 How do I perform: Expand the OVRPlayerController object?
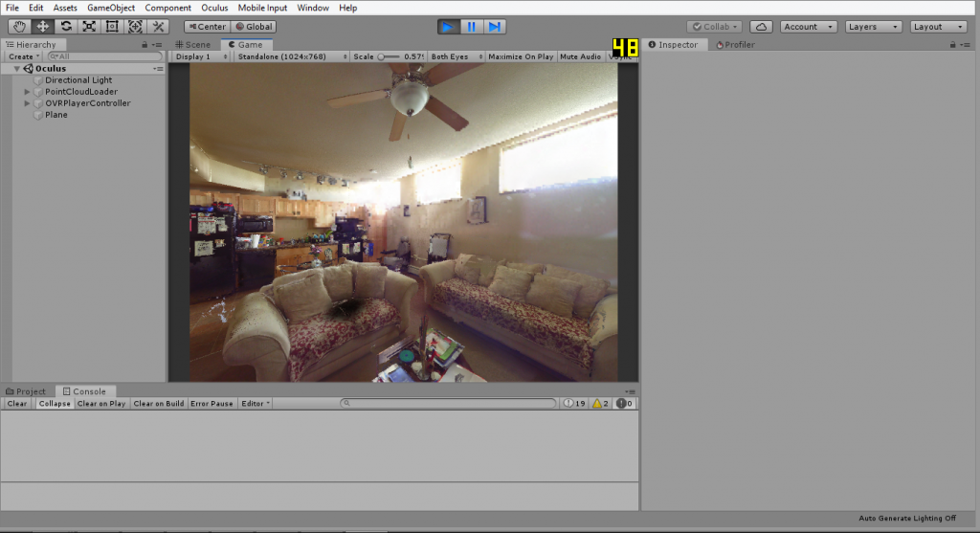pyautogui.click(x=27, y=103)
